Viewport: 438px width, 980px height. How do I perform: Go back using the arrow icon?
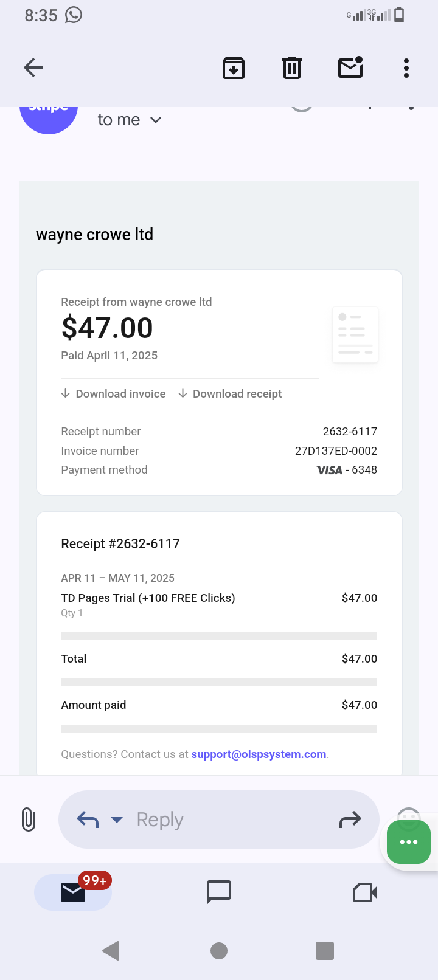point(33,67)
